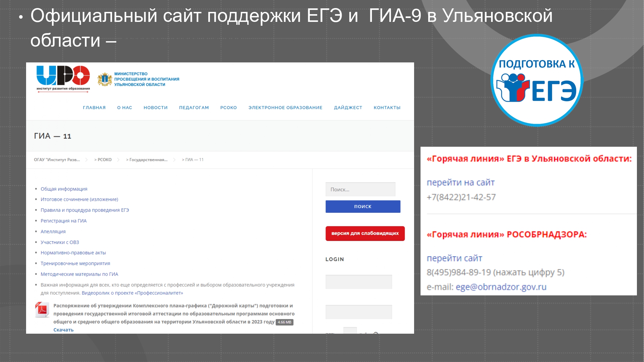Click the ege@obrnadzor.gov.ru email link
Screen dimensions: 644x362
[x=501, y=287]
